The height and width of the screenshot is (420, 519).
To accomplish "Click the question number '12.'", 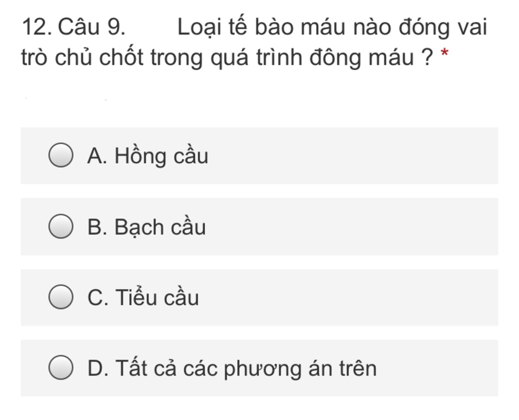I will pos(36,27).
